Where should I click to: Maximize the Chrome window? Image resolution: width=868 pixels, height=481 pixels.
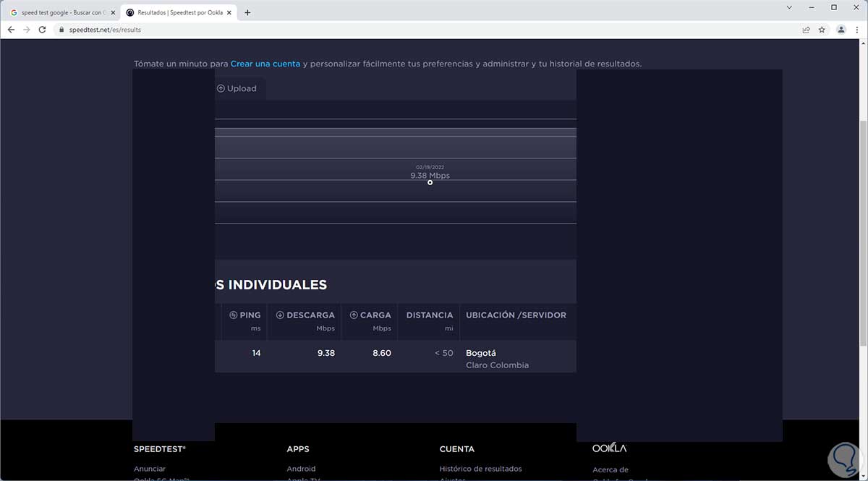coord(833,7)
